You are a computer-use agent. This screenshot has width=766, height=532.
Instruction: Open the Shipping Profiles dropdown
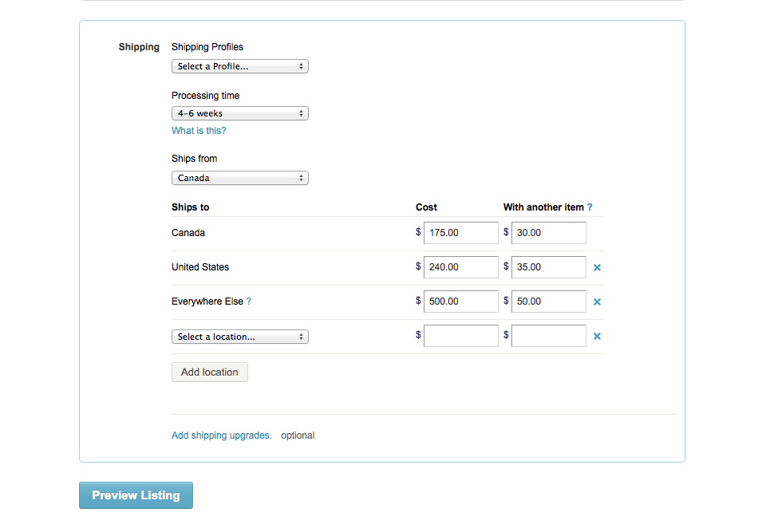240,66
